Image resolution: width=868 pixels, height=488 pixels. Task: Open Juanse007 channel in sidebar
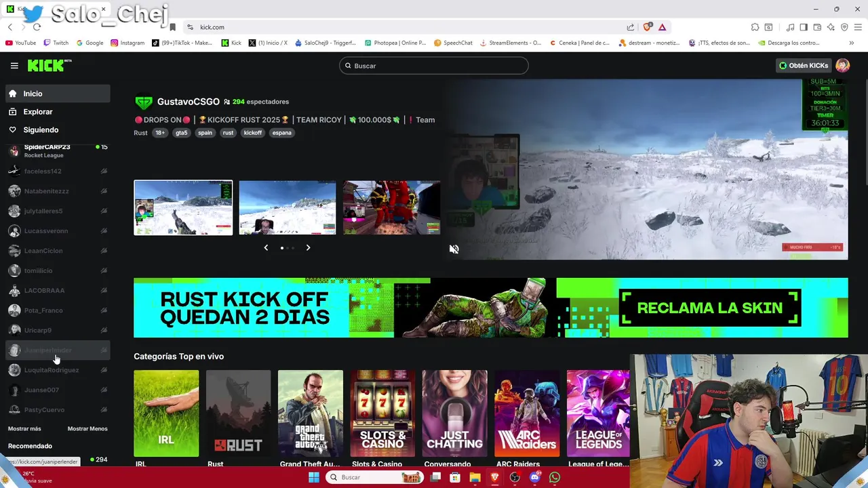click(58, 390)
